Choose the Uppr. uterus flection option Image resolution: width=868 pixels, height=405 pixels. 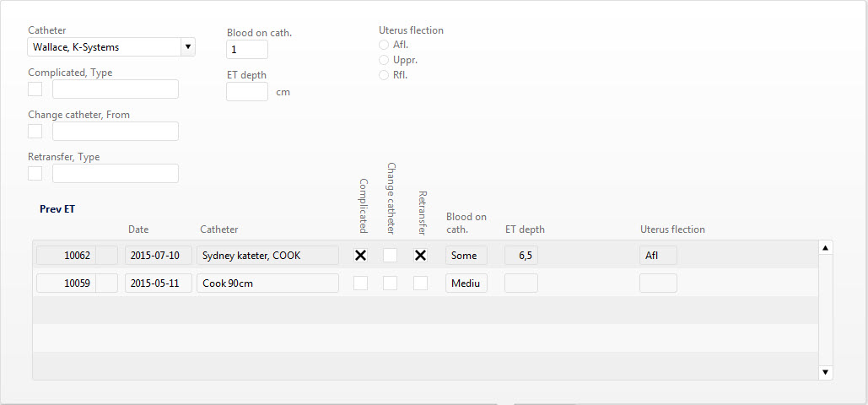coord(385,60)
